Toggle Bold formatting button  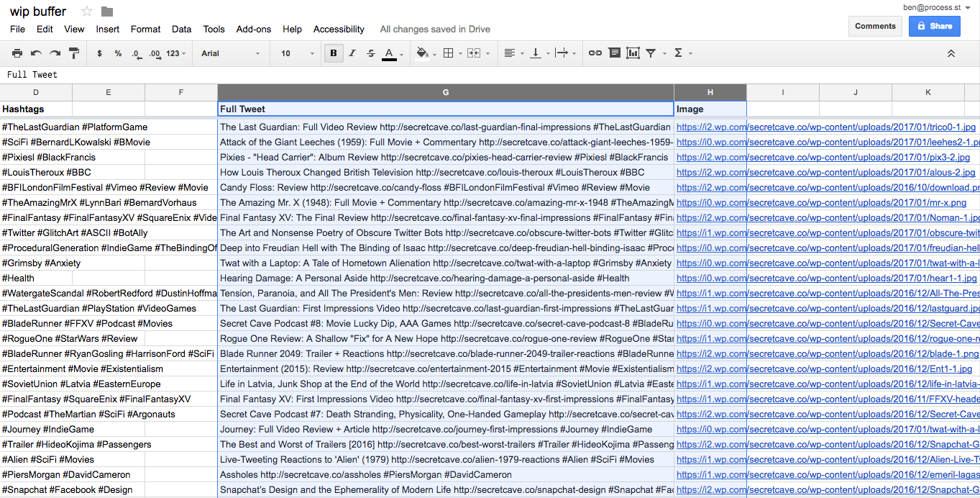point(333,53)
